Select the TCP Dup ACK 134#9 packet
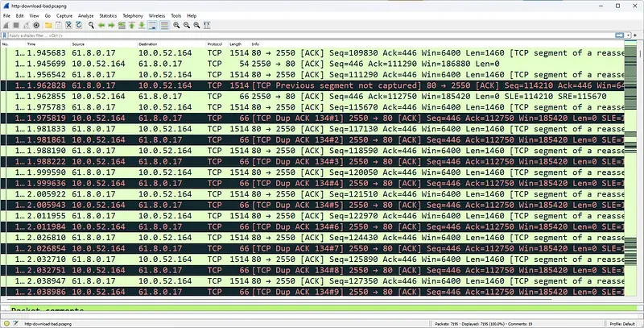 point(312,292)
